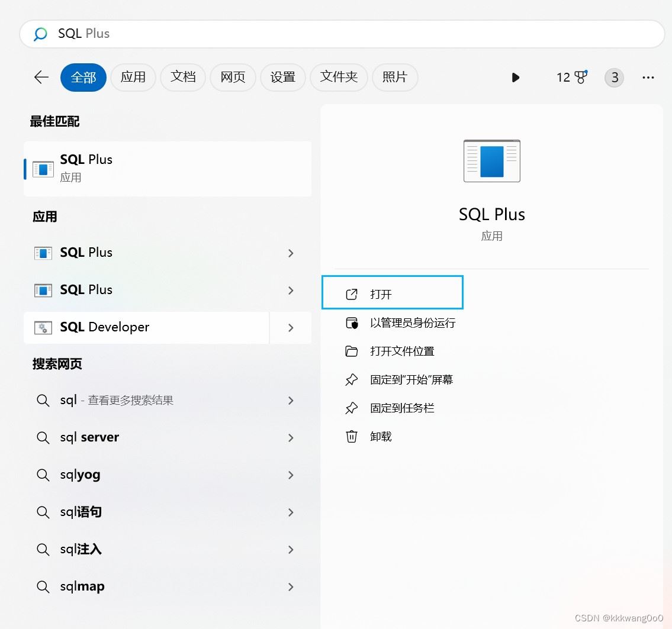Viewport: 672px width, 629px height.
Task: Click the SQL Developer app icon
Action: click(43, 328)
